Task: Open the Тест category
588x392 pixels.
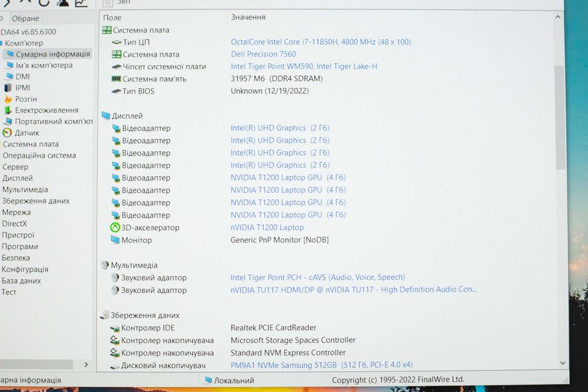Action: tap(9, 292)
